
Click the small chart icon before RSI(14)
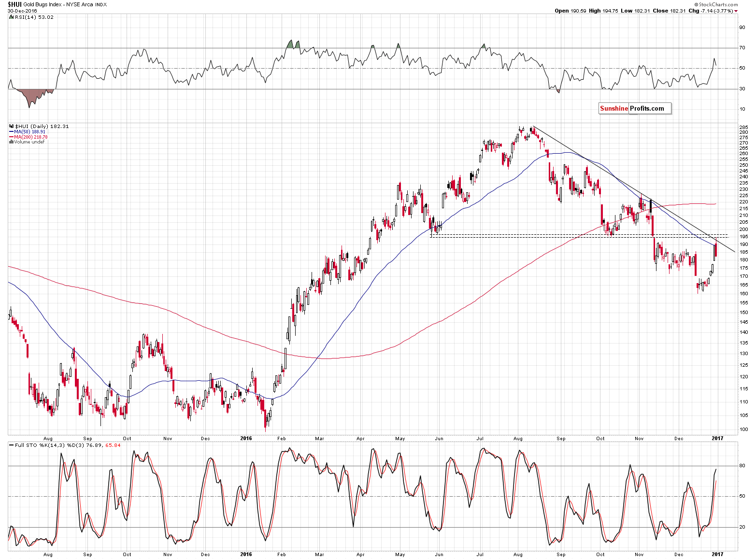click(x=11, y=17)
